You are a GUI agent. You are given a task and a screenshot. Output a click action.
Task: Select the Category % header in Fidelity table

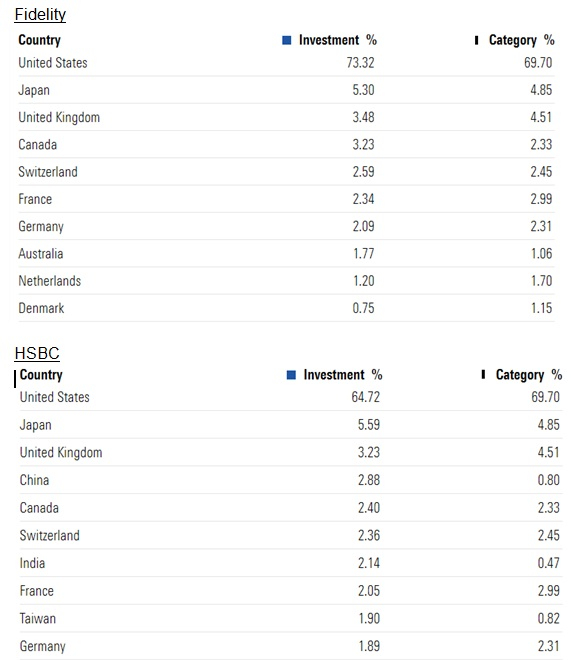click(x=521, y=40)
